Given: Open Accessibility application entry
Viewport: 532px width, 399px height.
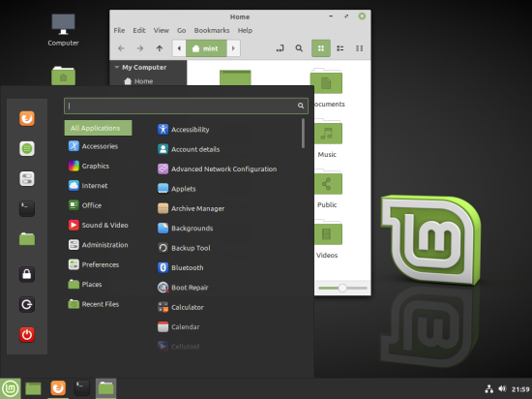Looking at the screenshot, I should pyautogui.click(x=184, y=130).
